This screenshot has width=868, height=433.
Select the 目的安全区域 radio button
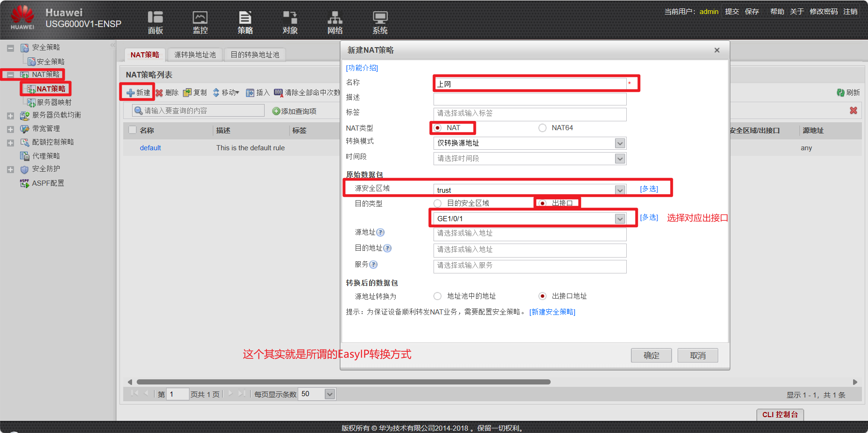click(x=437, y=203)
